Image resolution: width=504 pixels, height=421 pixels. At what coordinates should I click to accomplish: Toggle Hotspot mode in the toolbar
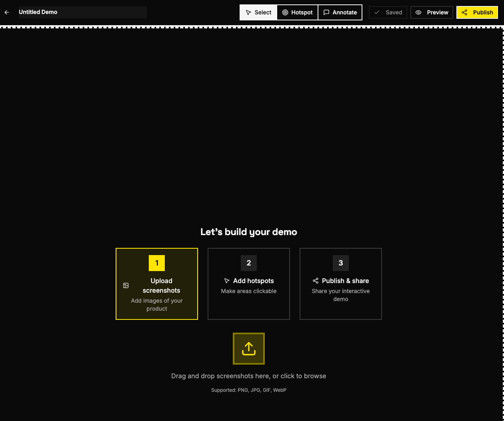pyautogui.click(x=297, y=12)
